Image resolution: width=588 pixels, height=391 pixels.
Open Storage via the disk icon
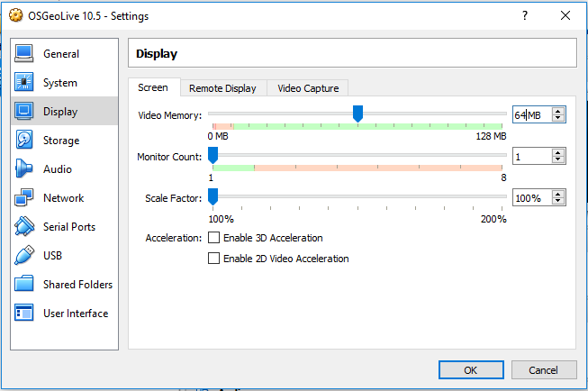24,140
